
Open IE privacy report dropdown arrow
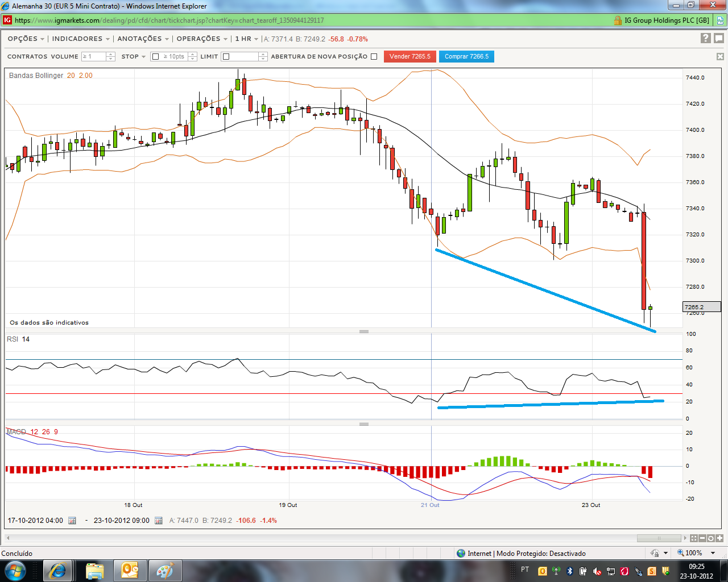[x=666, y=553]
